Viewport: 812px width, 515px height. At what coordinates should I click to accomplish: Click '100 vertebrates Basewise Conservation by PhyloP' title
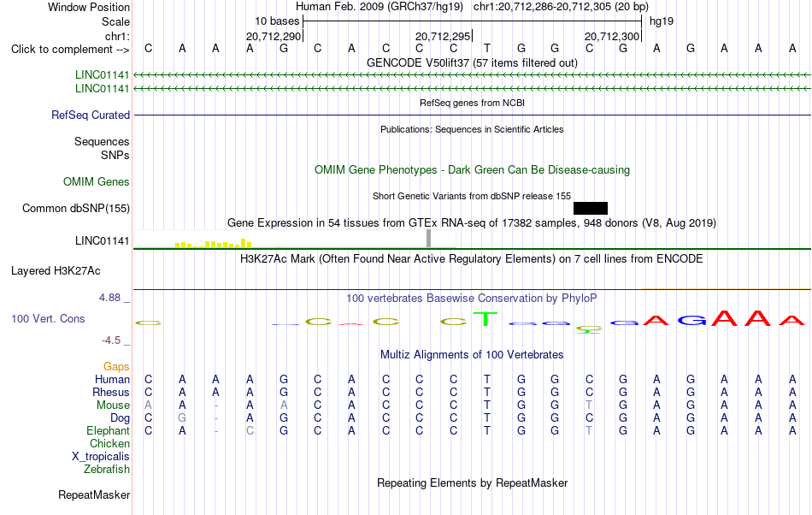pos(472,298)
